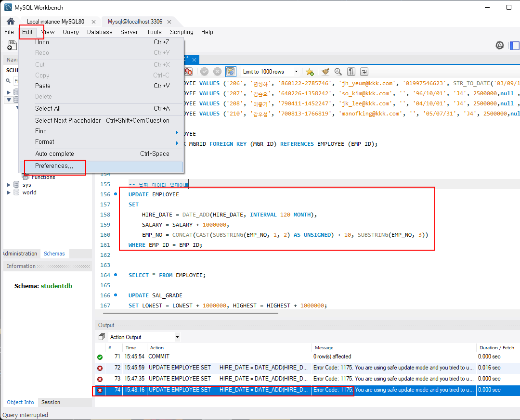The image size is (520, 420).
Task: Click the error icon on row 73
Action: pos(100,379)
